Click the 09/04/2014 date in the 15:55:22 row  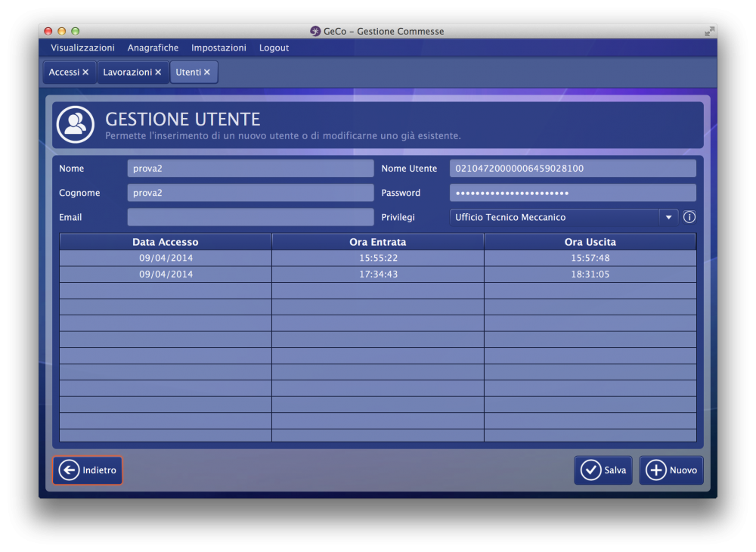[166, 258]
